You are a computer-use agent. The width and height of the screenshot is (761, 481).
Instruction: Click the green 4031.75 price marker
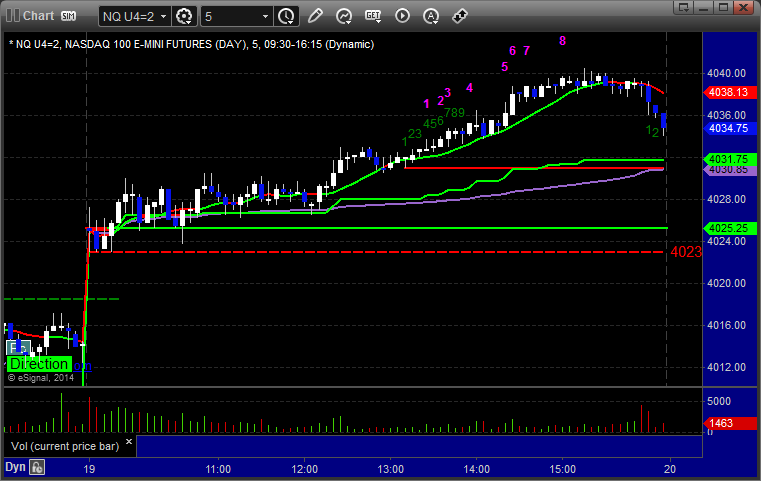(729, 159)
